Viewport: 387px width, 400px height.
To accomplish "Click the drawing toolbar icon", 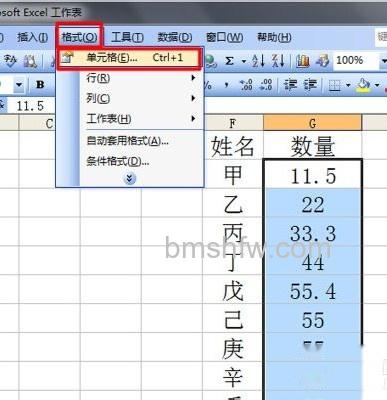I will (x=322, y=61).
